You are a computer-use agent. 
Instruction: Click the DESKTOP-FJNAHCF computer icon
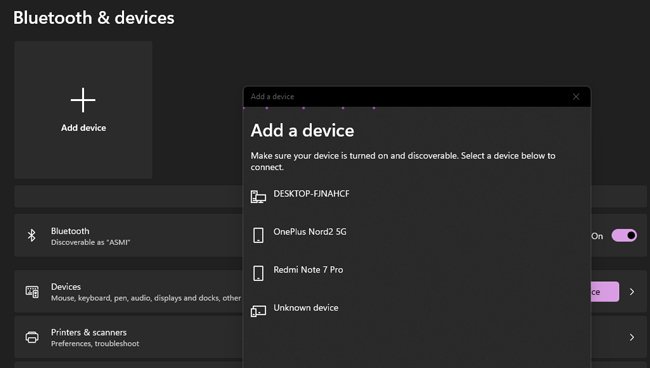pos(258,196)
